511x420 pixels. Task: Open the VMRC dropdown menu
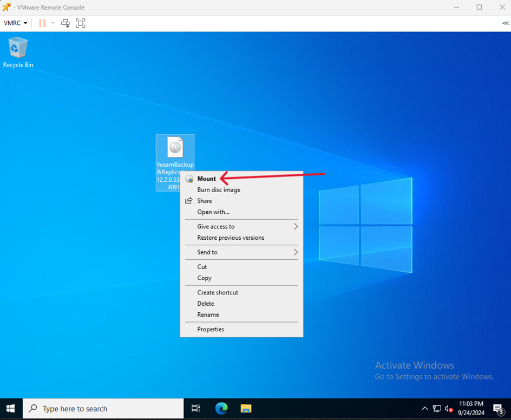pyautogui.click(x=16, y=23)
